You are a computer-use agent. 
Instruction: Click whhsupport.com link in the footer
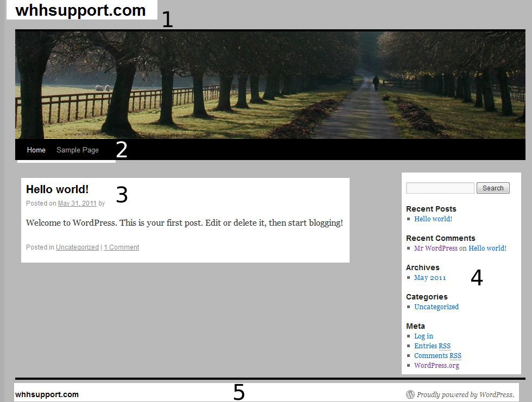tap(47, 394)
